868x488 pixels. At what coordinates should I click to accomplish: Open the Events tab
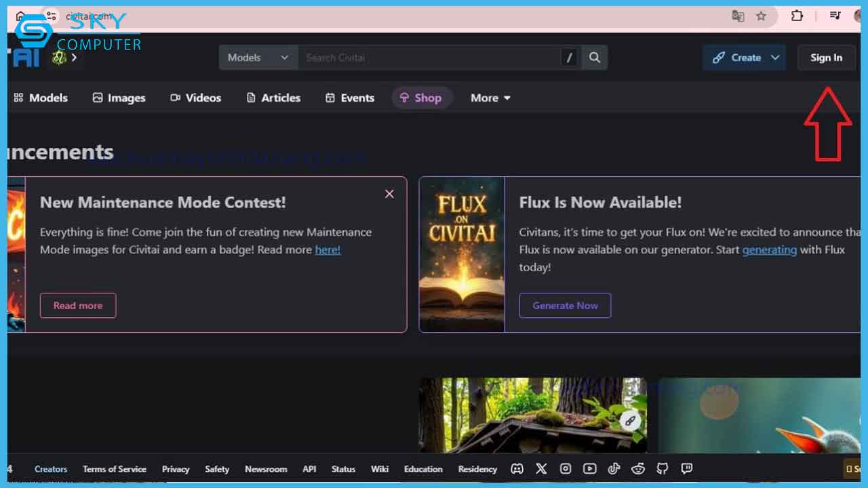350,98
